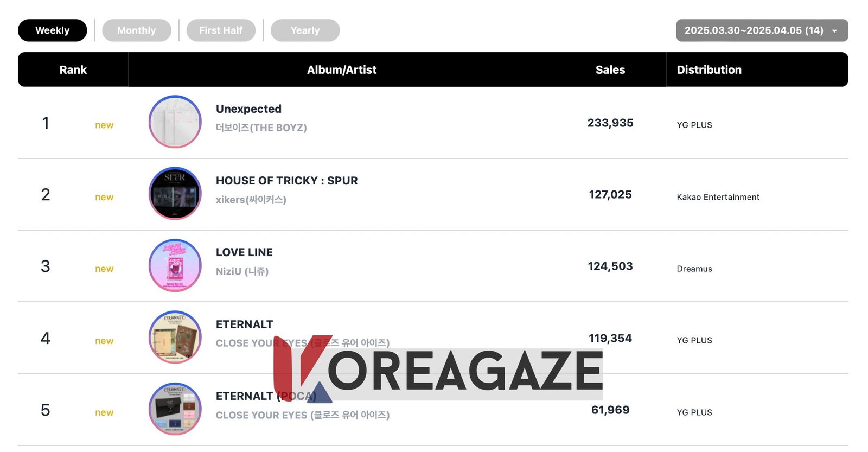Select the First Half chart tab
The height and width of the screenshot is (452, 868).
click(220, 30)
